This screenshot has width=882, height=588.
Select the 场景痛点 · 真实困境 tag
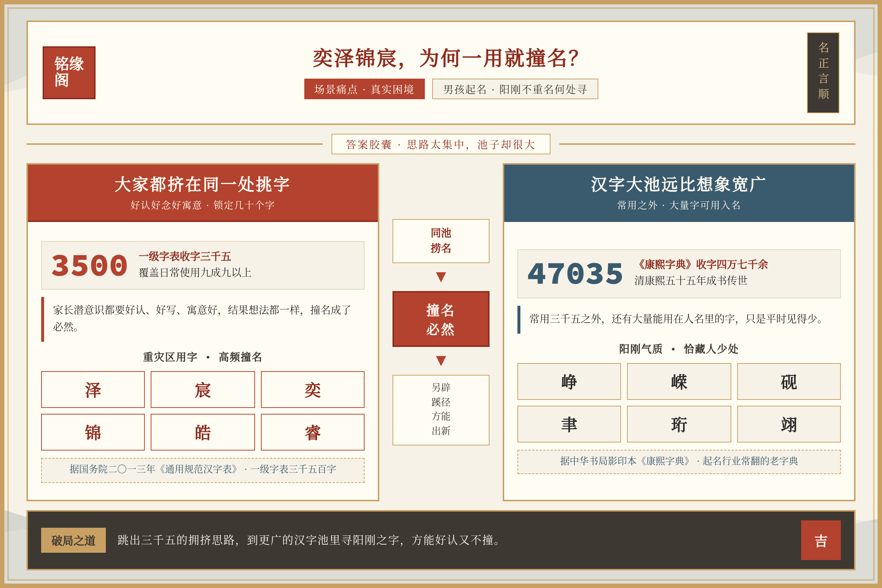(364, 89)
